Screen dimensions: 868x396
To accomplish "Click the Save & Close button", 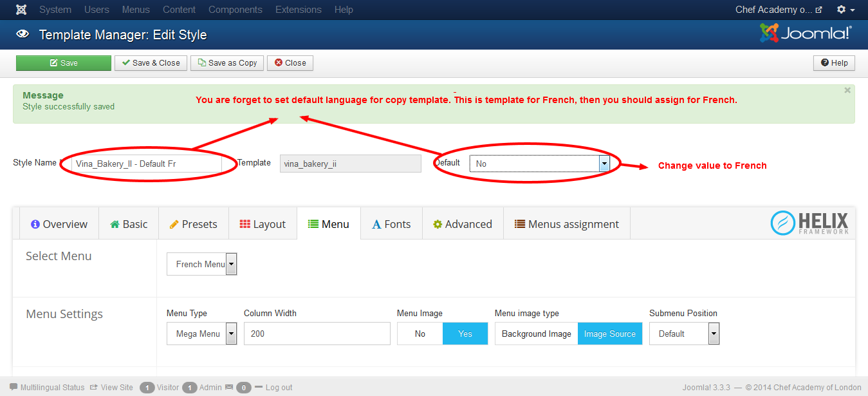I will coord(151,62).
